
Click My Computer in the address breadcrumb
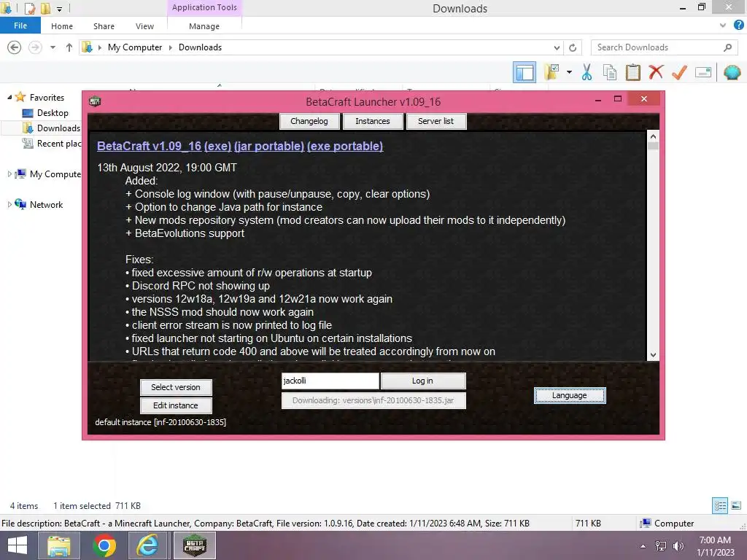click(135, 47)
